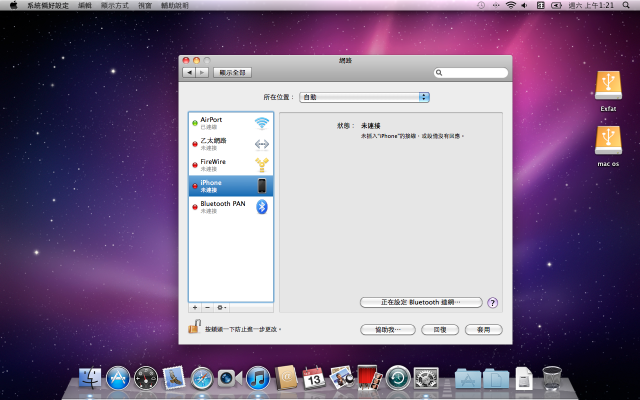Open Spotlight search in menu bar

click(x=626, y=5)
